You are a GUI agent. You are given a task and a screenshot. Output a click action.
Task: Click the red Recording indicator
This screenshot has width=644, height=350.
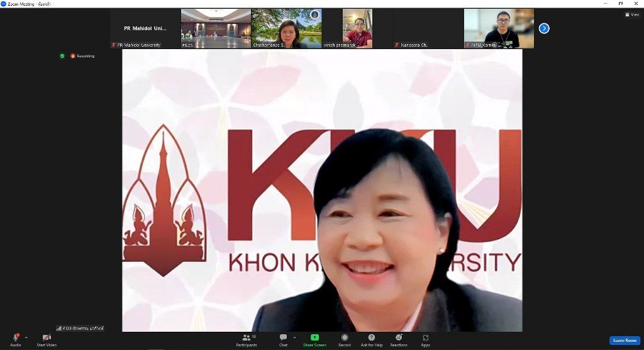[x=82, y=56]
